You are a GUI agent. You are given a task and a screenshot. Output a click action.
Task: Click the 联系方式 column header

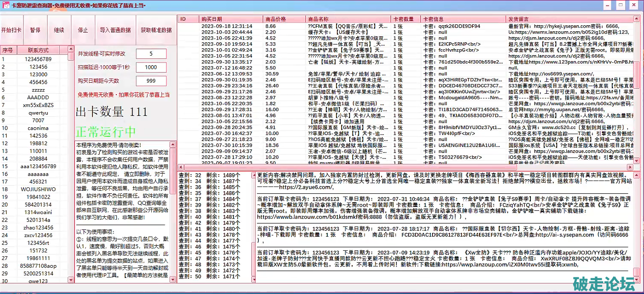(x=38, y=50)
